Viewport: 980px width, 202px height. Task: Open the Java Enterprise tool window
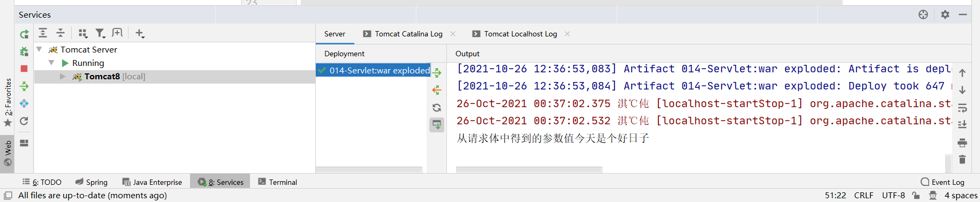click(152, 182)
